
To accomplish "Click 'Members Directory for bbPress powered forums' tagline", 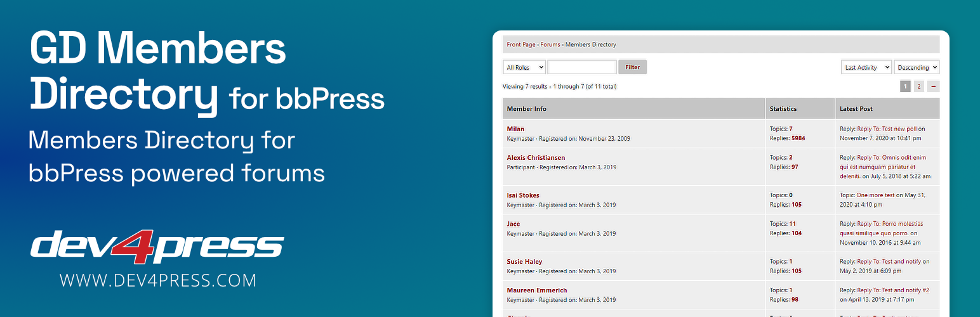I will tap(176, 157).
